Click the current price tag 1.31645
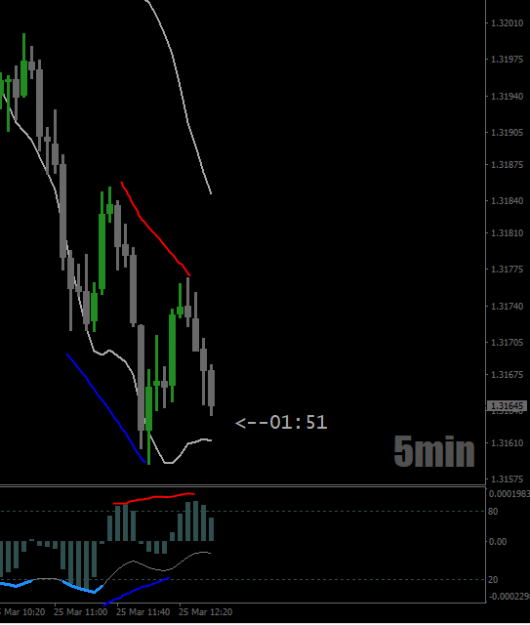 [507, 406]
